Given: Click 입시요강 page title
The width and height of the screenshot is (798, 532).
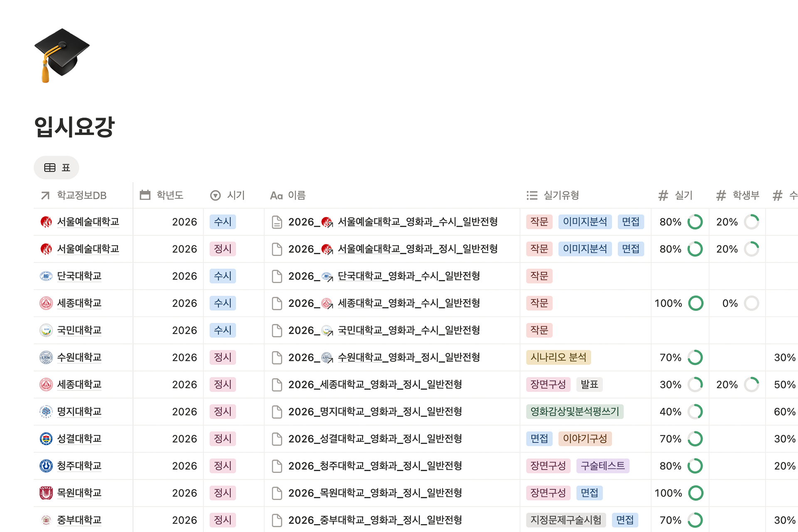Looking at the screenshot, I should click(74, 127).
